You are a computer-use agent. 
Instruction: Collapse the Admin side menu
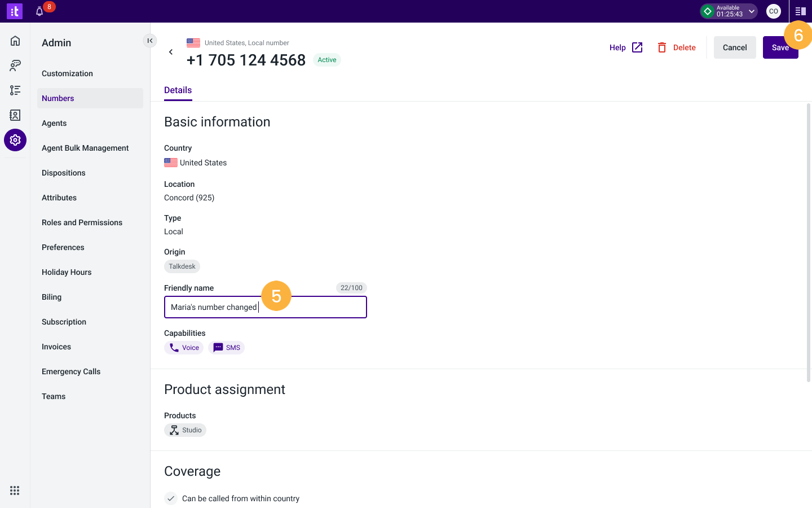pyautogui.click(x=150, y=41)
